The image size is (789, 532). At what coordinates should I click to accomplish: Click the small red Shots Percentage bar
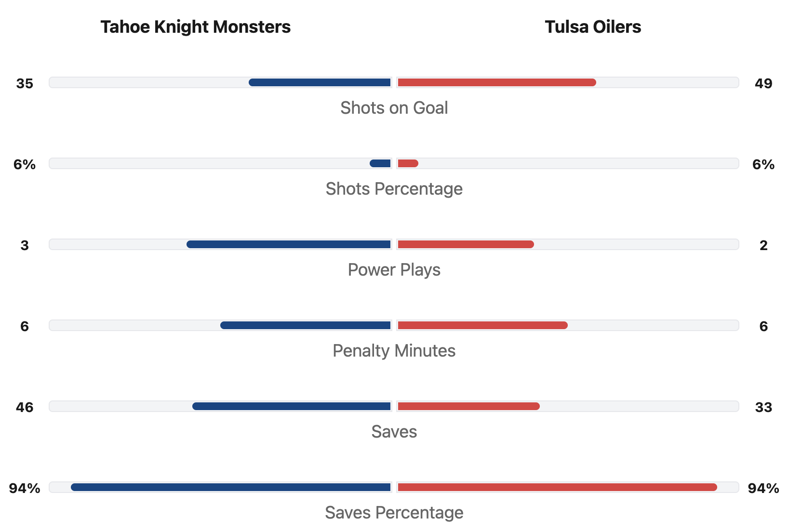pos(408,163)
